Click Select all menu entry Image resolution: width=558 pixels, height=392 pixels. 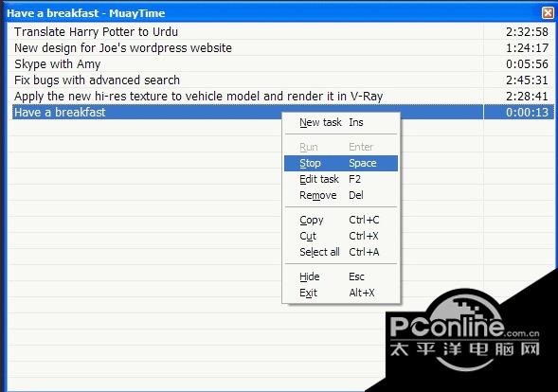[341, 252]
